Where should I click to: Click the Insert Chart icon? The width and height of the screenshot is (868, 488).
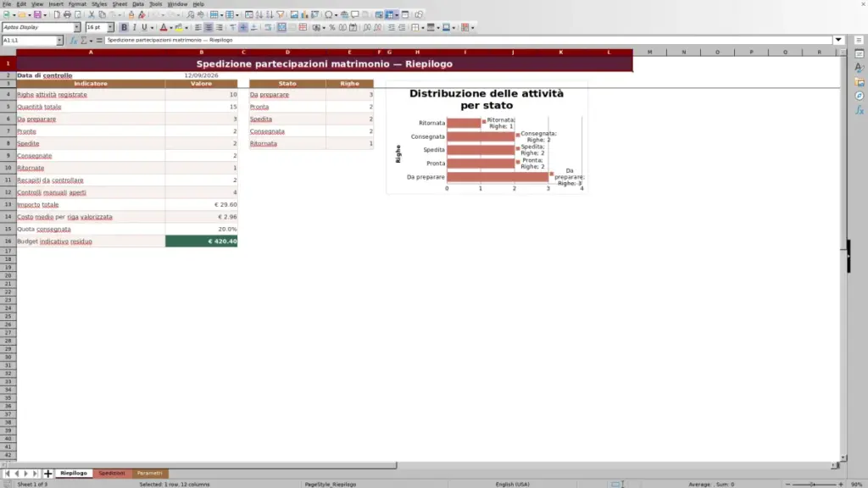coord(304,15)
